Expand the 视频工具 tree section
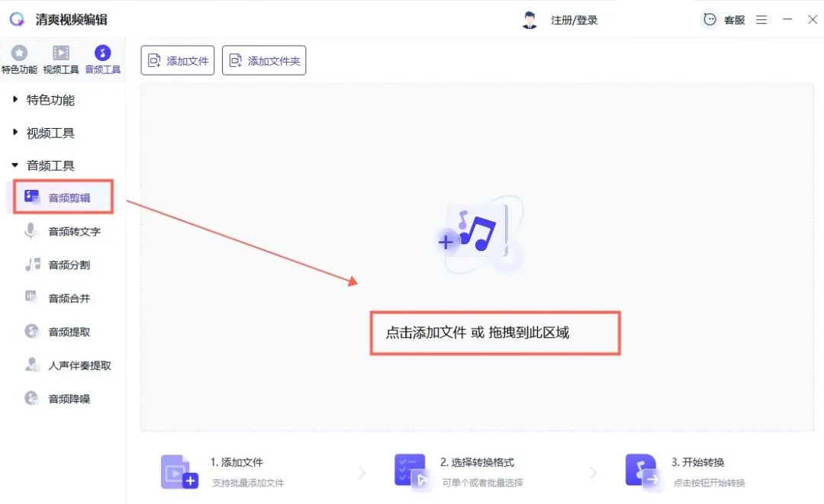The width and height of the screenshot is (824, 504). pyautogui.click(x=15, y=133)
